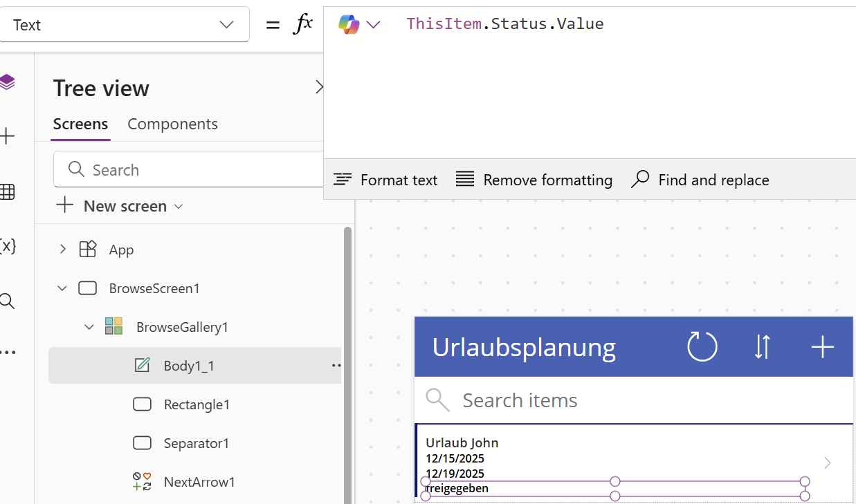Click Find and replace in the formula toolbar
The image size is (856, 504).
700,179
